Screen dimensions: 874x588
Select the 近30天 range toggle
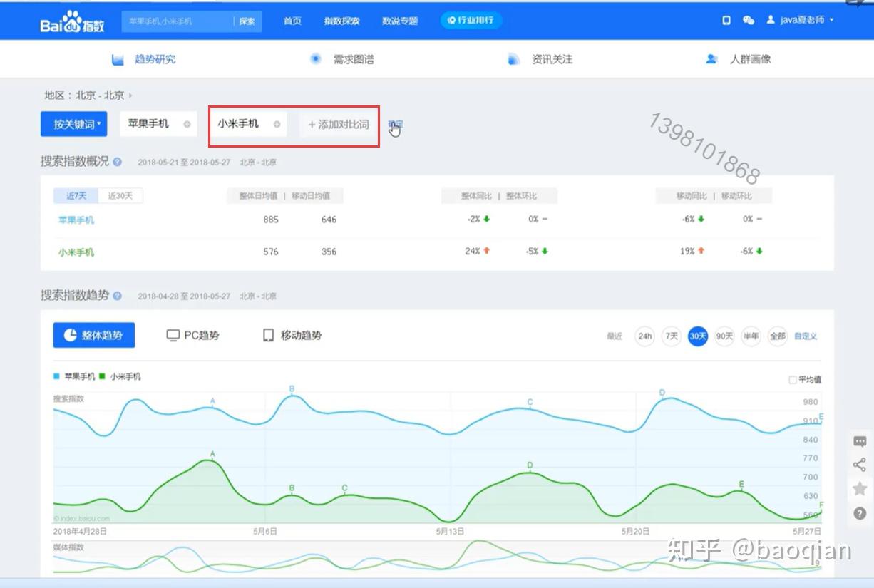pos(121,196)
